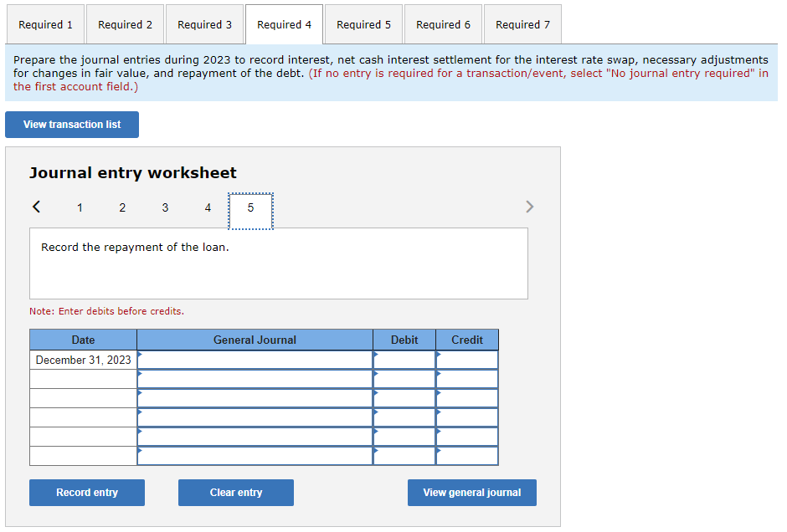Viewport: 787px width, 532px height.
Task: Open the account dropdown in the second journal row
Action: pos(255,378)
